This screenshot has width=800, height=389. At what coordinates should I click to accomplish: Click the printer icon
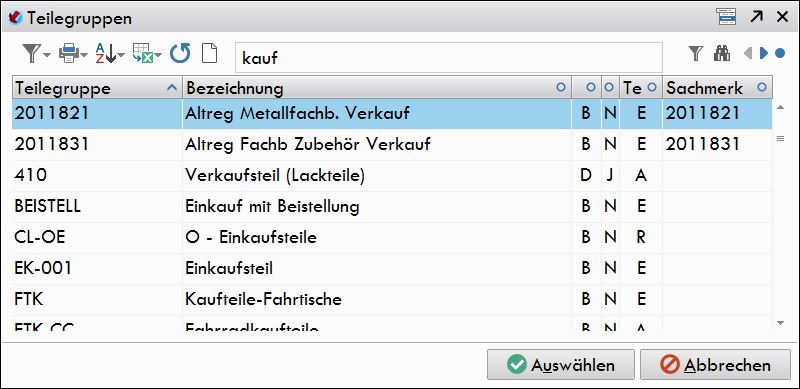click(68, 53)
